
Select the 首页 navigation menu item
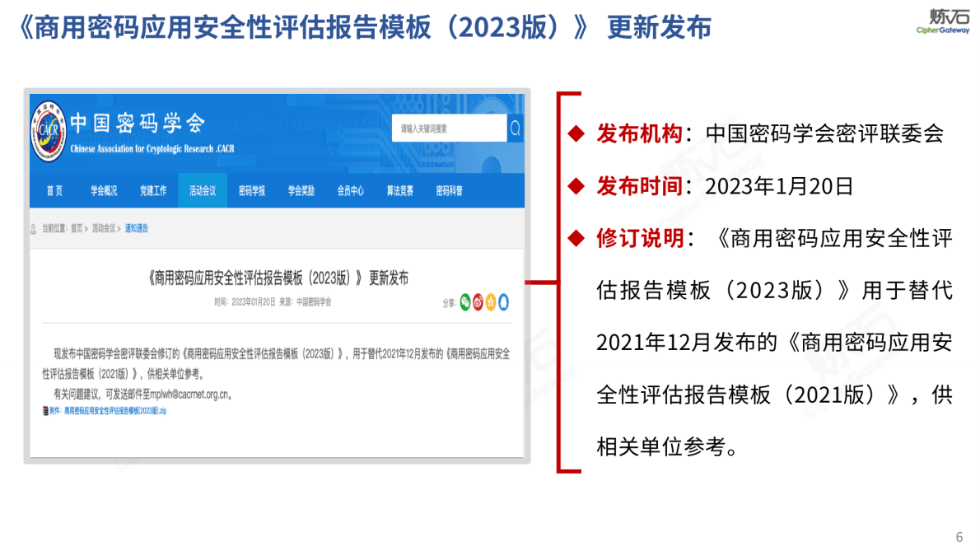click(x=54, y=190)
